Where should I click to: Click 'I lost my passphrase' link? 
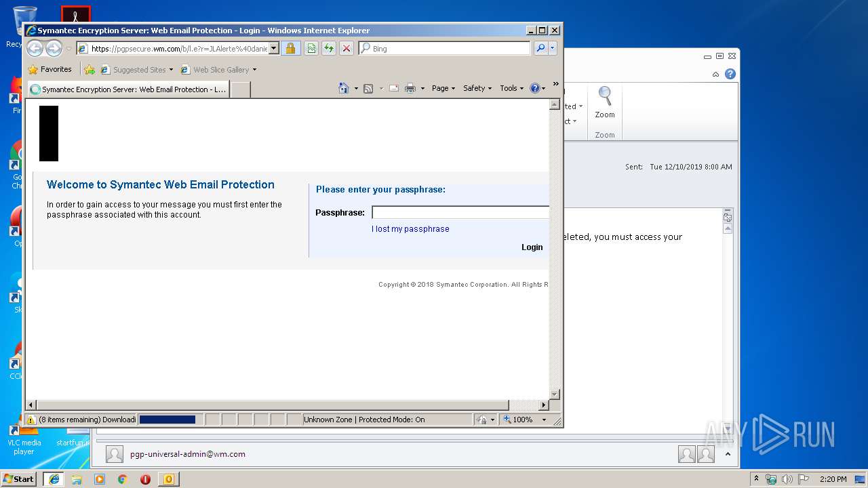point(410,229)
